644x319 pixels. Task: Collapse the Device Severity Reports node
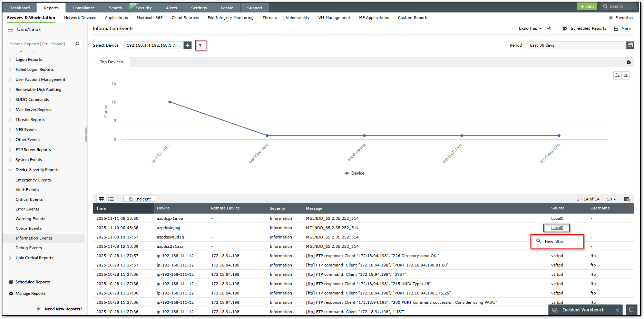click(x=10, y=170)
